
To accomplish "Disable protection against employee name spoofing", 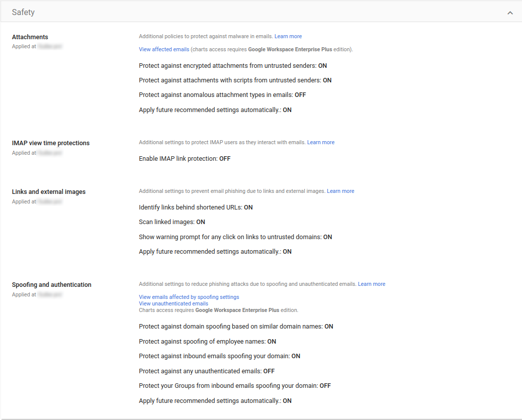I will (x=205, y=341).
